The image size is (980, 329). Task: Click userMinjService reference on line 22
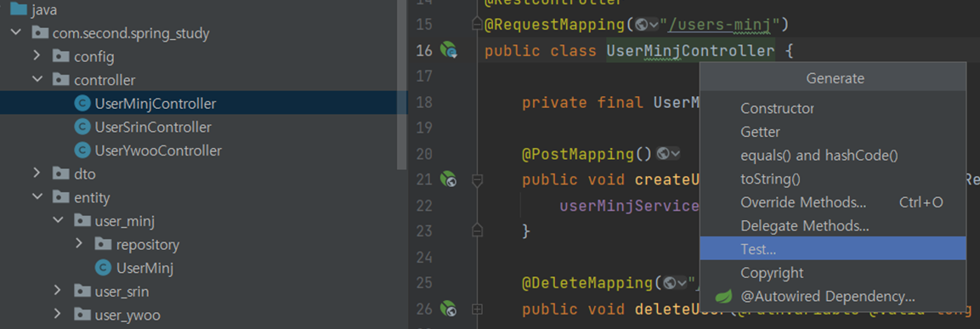[629, 206]
